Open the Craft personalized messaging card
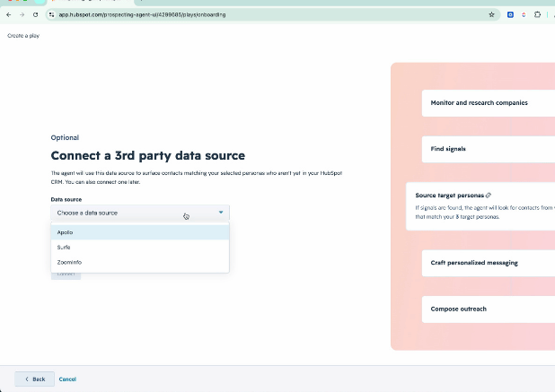The height and width of the screenshot is (392, 555). click(489, 263)
